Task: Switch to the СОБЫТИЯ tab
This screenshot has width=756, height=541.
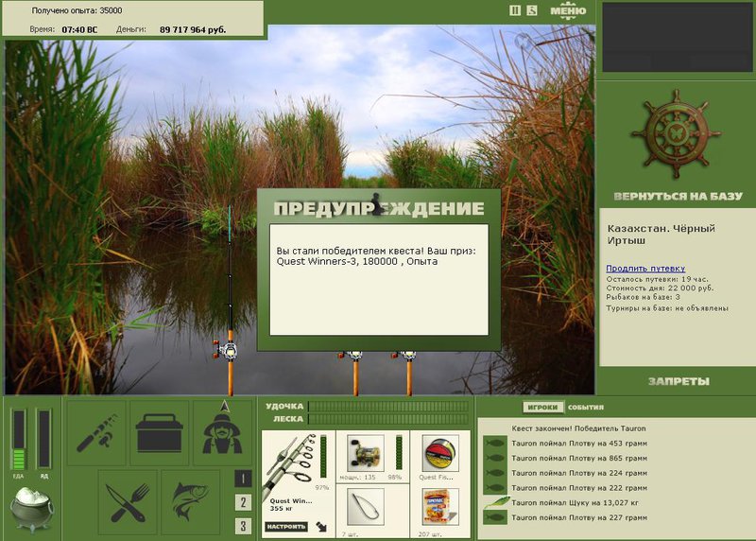Action: 585,408
